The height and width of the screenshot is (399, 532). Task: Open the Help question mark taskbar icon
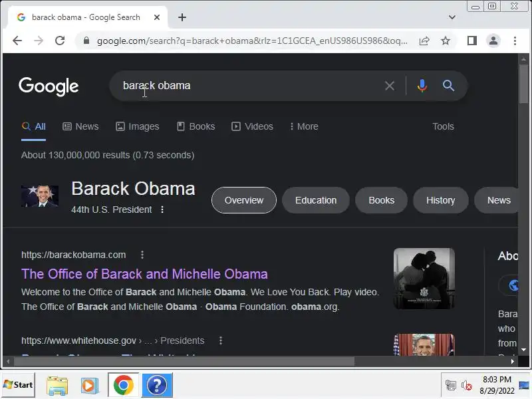[x=157, y=385]
